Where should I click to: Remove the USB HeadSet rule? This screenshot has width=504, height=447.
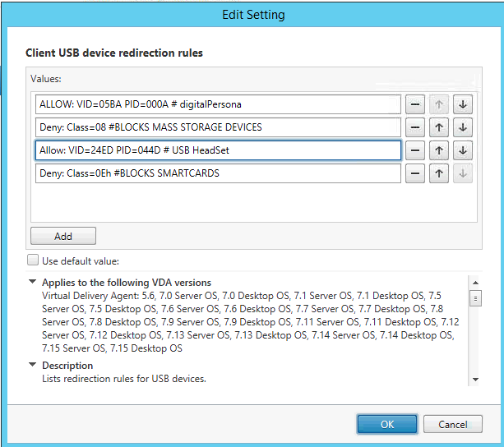point(416,150)
